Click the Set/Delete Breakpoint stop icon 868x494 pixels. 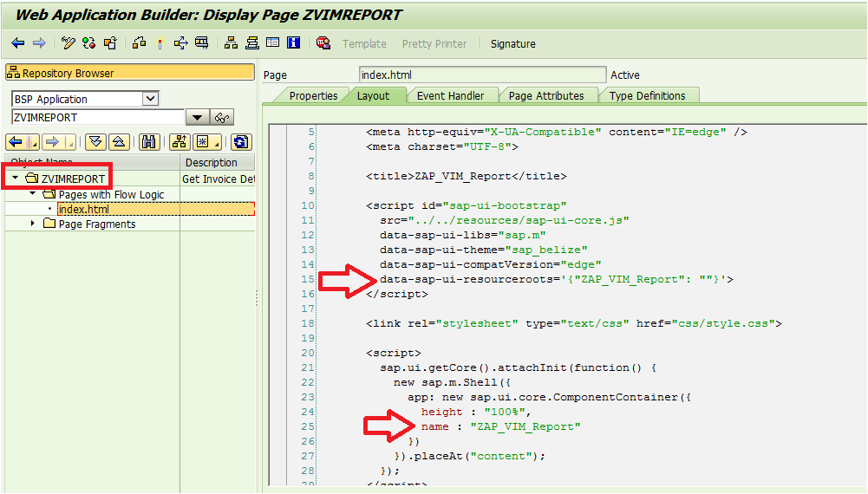[323, 43]
